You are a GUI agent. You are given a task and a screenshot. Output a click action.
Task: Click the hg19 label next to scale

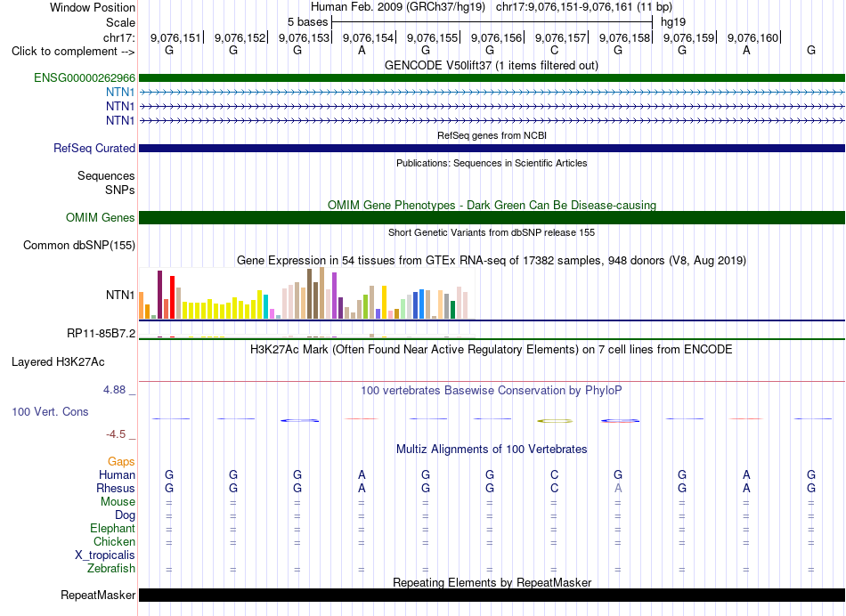673,22
